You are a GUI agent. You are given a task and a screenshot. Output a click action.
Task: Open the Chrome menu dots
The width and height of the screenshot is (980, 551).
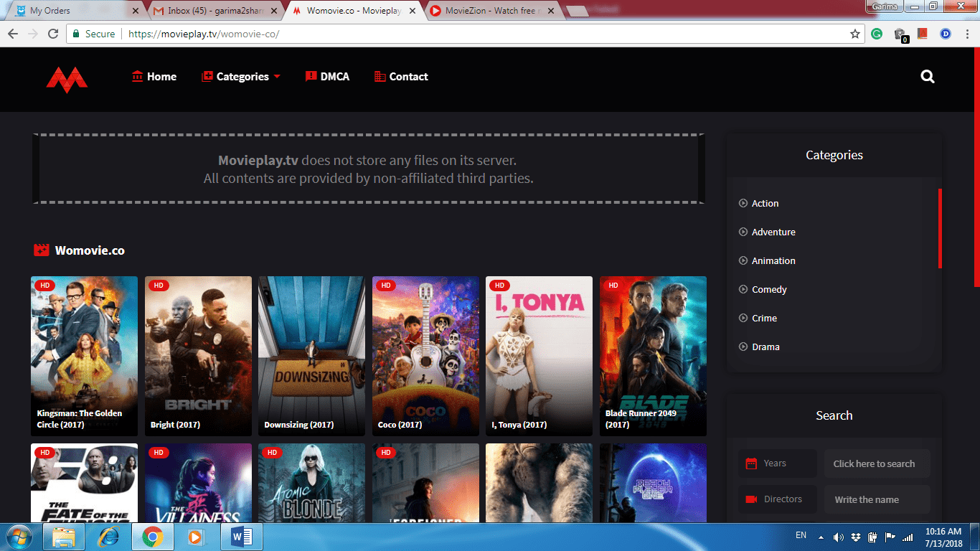966,34
